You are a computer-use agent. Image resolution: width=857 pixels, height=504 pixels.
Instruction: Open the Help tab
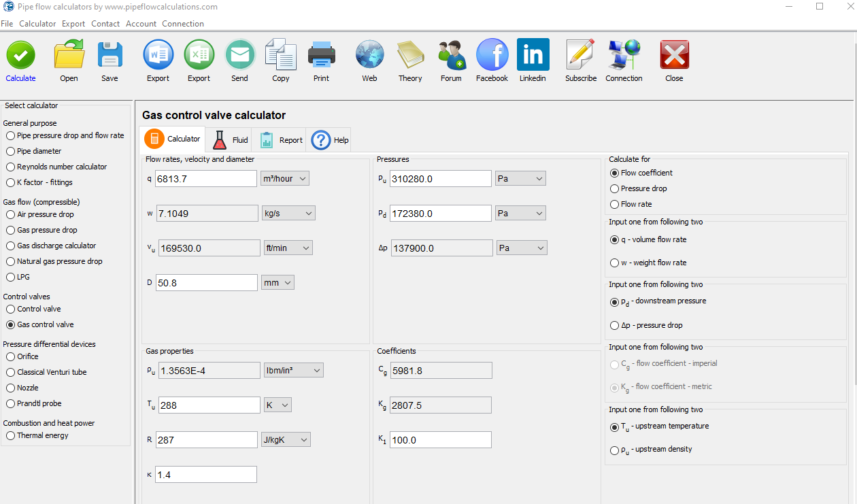[x=329, y=139]
